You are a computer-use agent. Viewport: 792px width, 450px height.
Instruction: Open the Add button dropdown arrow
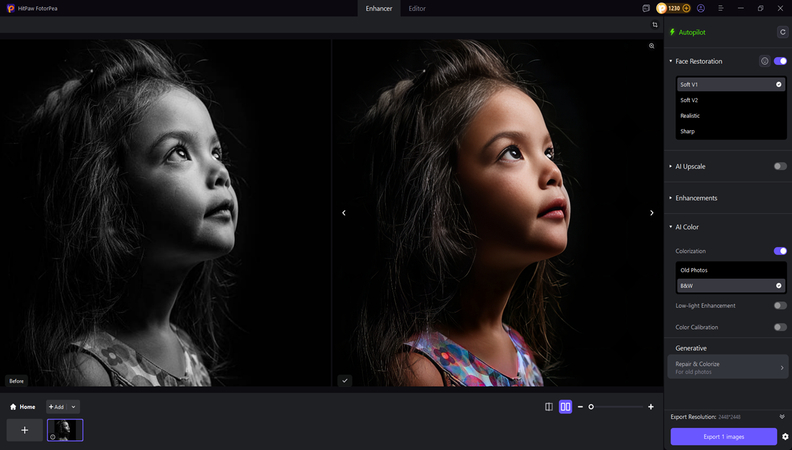pos(73,407)
